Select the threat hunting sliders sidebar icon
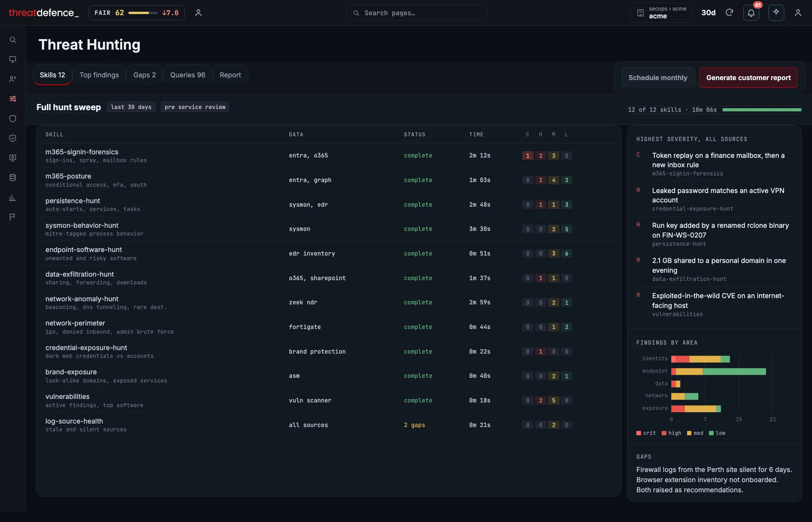 pyautogui.click(x=12, y=98)
